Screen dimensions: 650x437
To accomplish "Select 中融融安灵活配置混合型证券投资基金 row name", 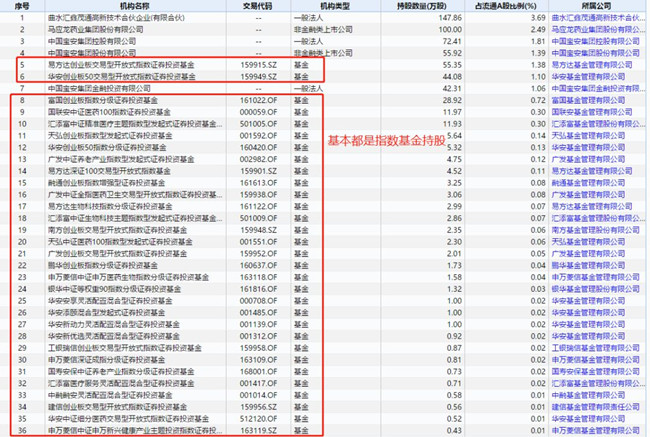I will click(110, 395).
